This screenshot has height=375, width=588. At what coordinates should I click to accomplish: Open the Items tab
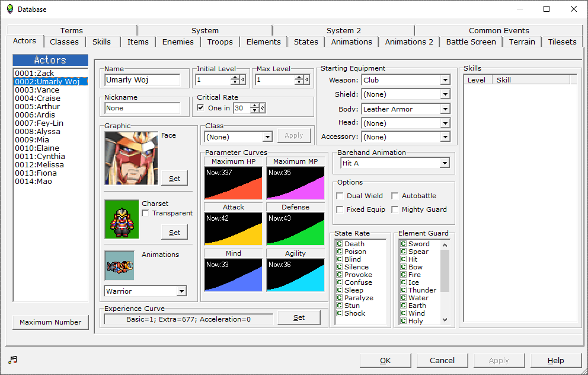138,42
